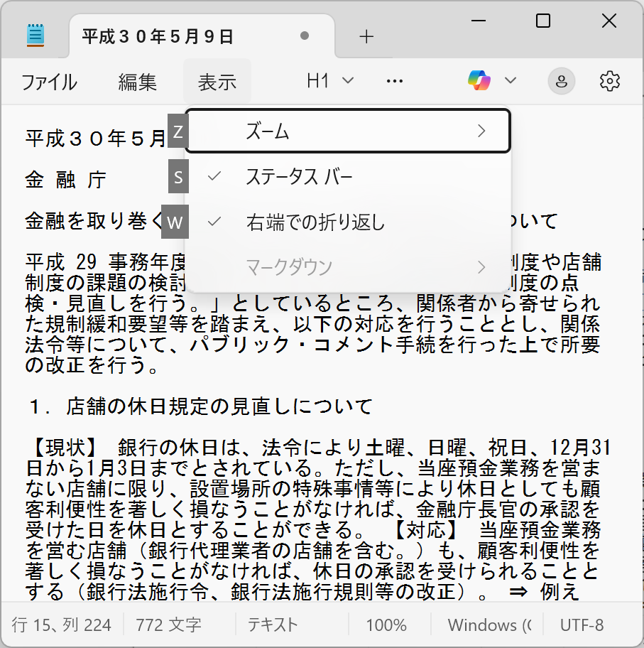Toggle the ステータス バー checkmark option
Image resolution: width=644 pixels, height=648 pixels.
click(298, 177)
